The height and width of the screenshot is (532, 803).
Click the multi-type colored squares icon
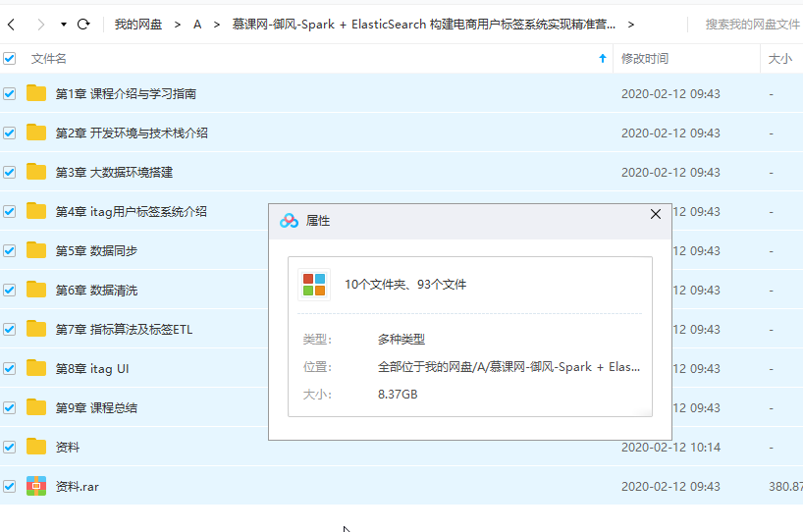314,285
